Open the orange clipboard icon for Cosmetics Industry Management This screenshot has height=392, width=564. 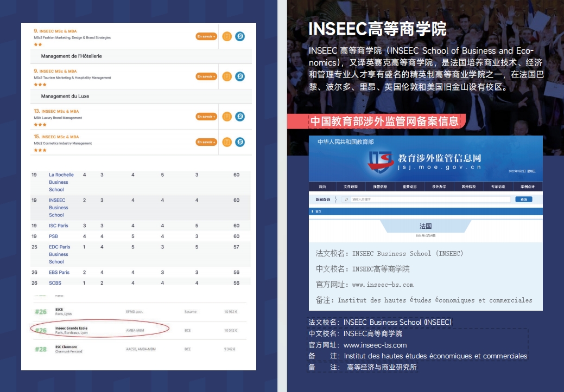tap(226, 142)
